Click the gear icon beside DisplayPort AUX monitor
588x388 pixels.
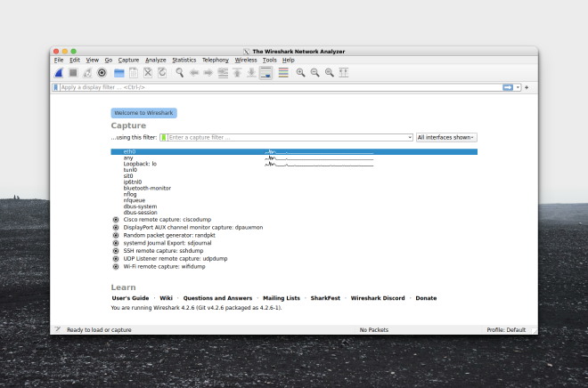tap(116, 227)
